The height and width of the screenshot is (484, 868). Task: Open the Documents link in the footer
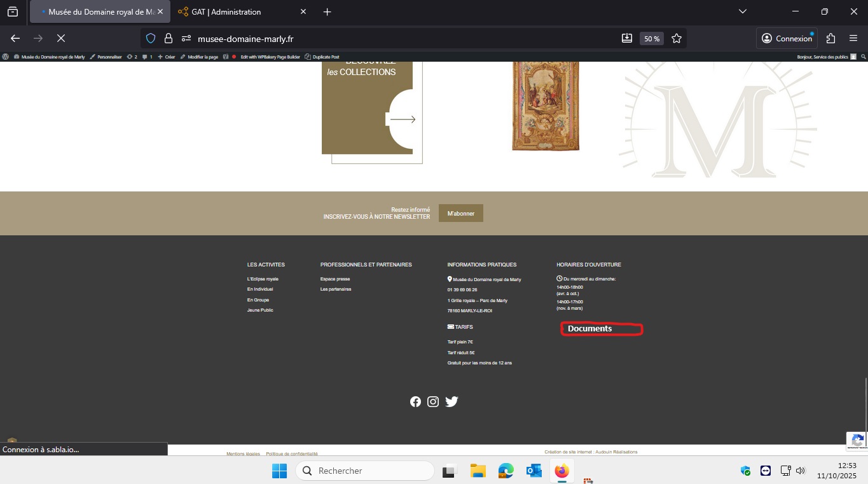(x=590, y=329)
